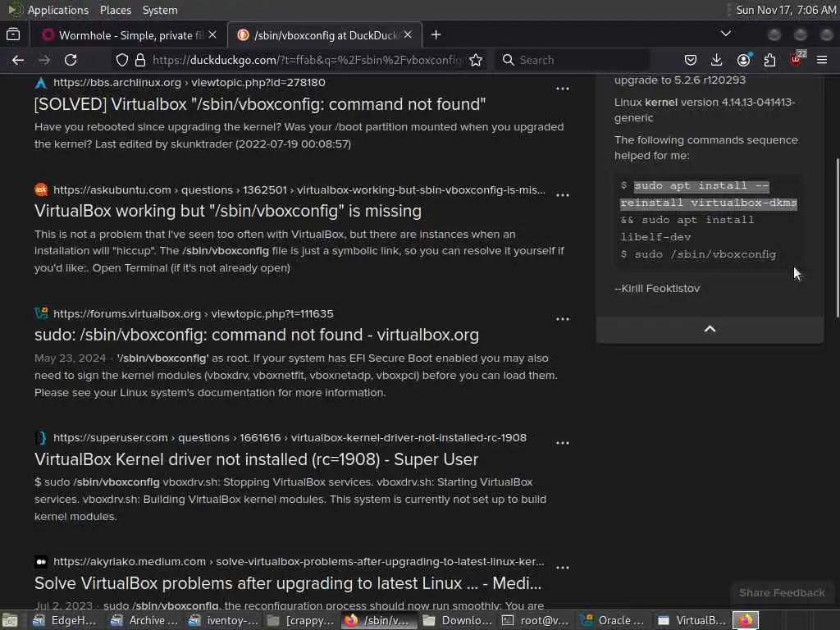Click the askubuntu.com URL breadcrumb

[299, 190]
